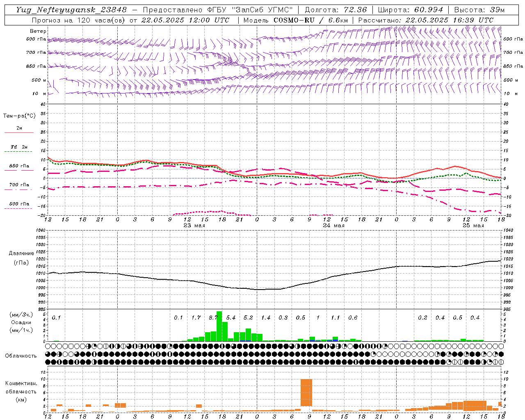This screenshot has height=420, width=525.
Task: Select 700 гПа in the temperature legend
Action: 19,185
